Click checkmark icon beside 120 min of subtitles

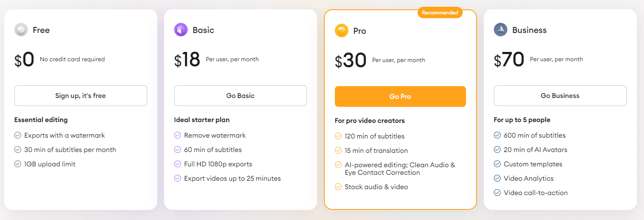(x=338, y=136)
